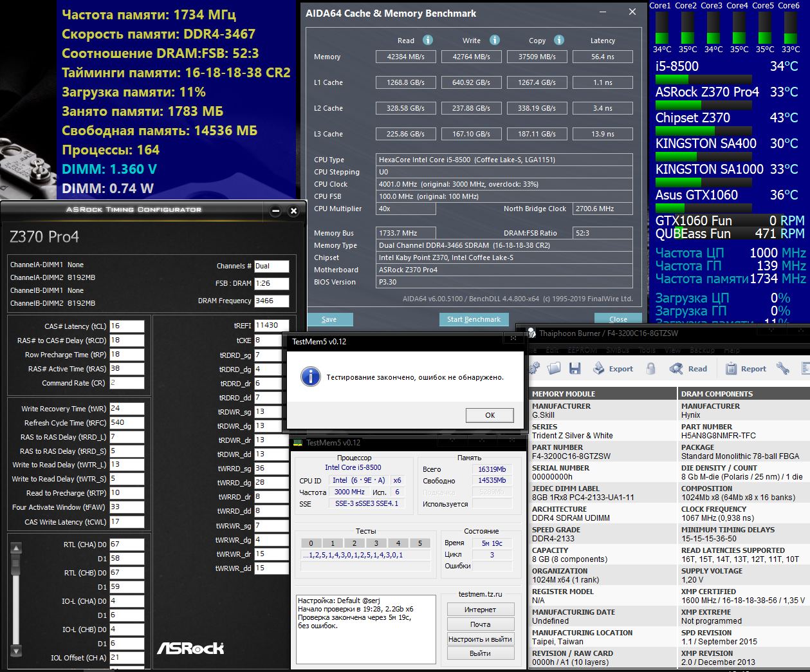Click the blue information icon in TestMem5 dialog

pyautogui.click(x=310, y=377)
